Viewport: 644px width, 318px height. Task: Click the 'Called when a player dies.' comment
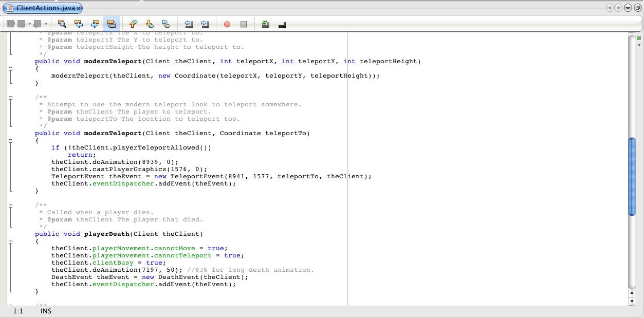tap(100, 212)
